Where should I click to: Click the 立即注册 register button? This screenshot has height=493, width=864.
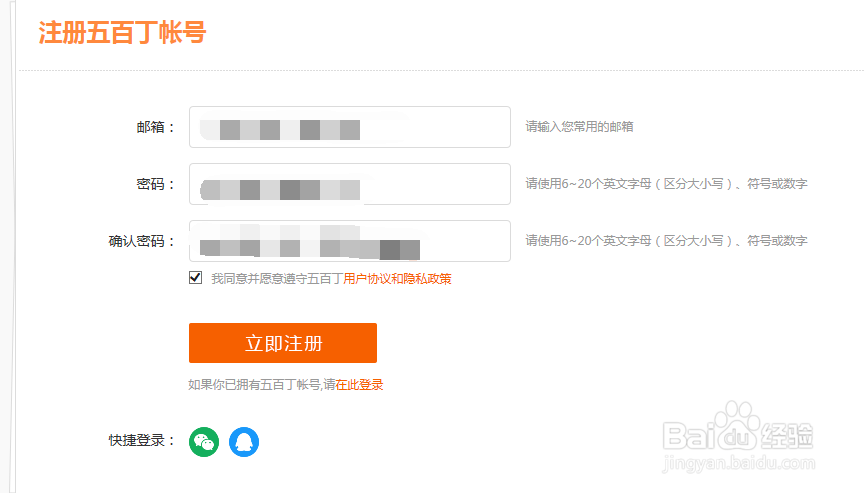click(x=283, y=343)
